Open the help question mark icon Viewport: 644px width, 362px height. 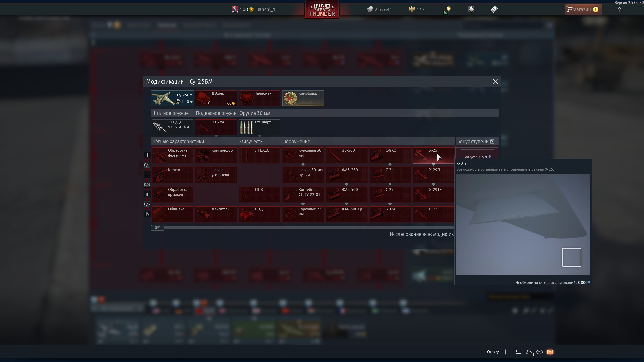point(619,10)
